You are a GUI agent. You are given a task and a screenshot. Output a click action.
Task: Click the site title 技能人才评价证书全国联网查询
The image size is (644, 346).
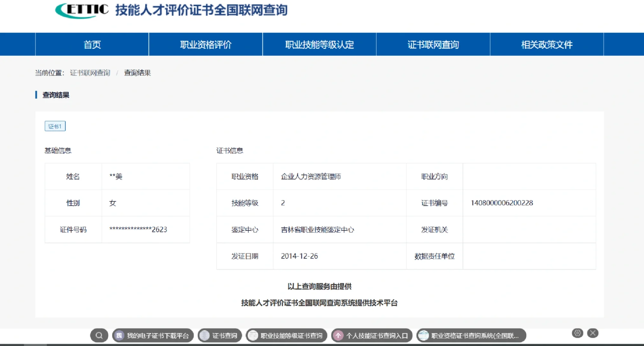(200, 10)
